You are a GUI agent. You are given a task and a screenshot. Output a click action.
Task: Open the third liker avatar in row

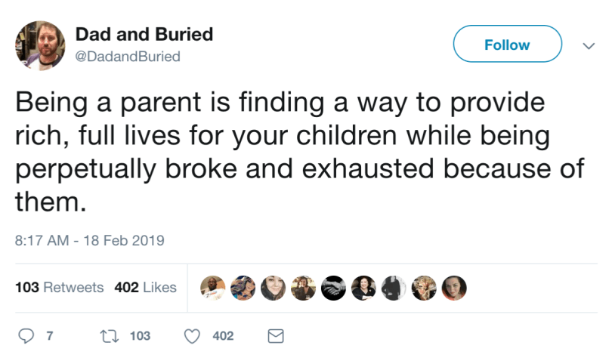point(273,288)
